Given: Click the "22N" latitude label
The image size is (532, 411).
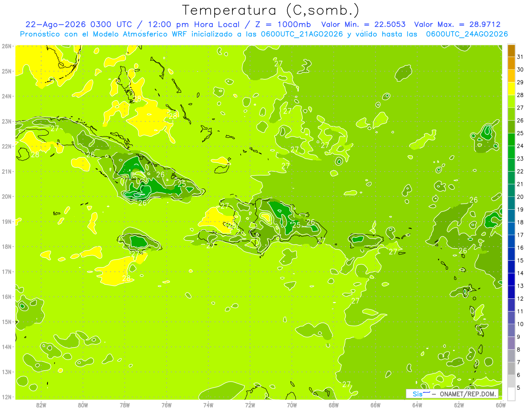Looking at the screenshot, I should click(7, 146).
